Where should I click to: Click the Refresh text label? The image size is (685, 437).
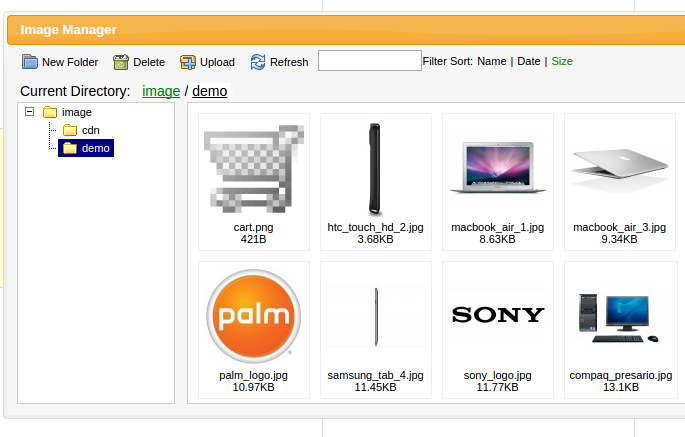(x=289, y=62)
